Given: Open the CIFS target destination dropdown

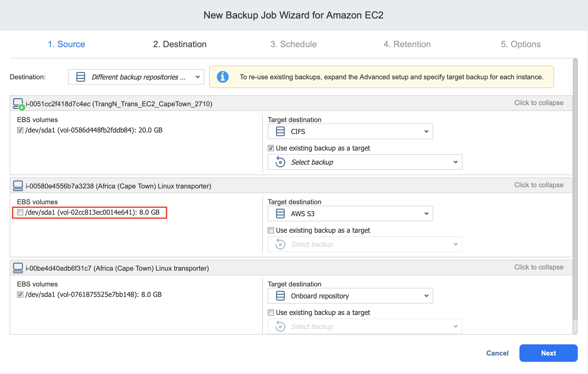Looking at the screenshot, I should click(x=350, y=132).
